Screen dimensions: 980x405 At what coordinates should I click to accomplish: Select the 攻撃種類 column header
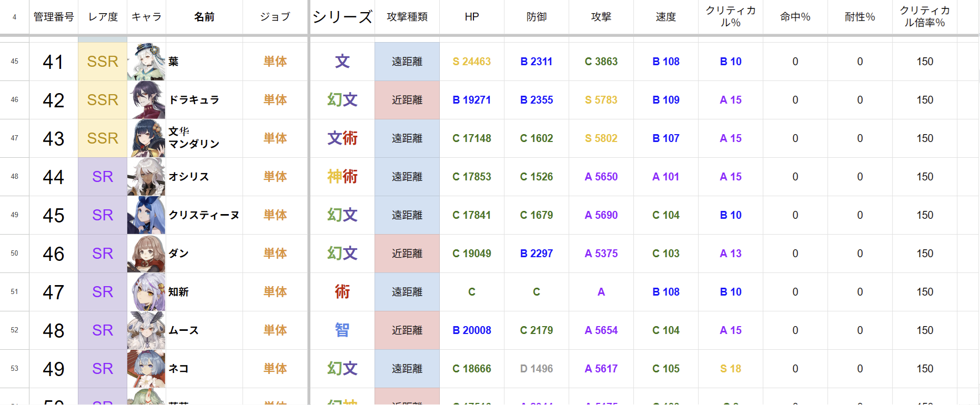tap(407, 17)
